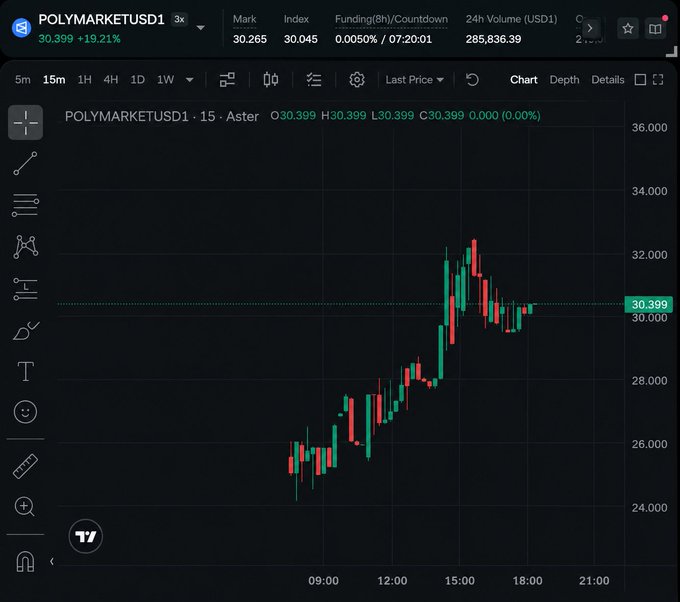The image size is (680, 602).
Task: Open the horizontal lines Fibonacci tool
Action: coord(25,205)
